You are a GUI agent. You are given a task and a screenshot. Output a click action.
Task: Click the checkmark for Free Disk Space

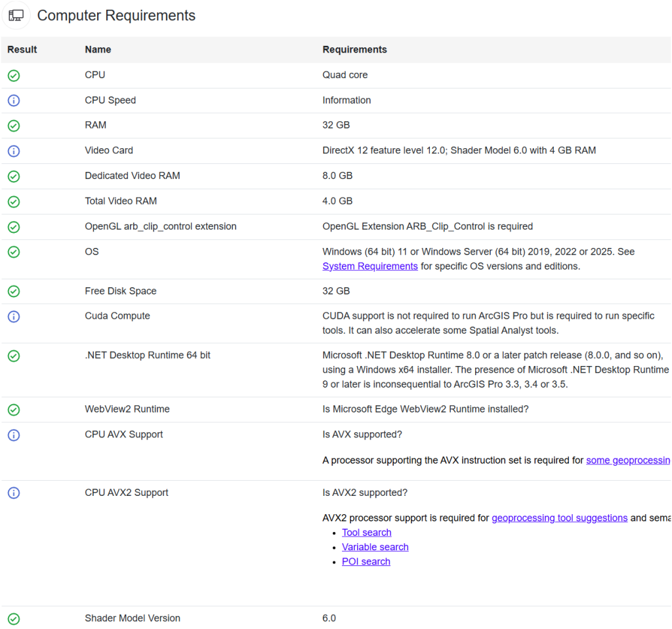[13, 291]
